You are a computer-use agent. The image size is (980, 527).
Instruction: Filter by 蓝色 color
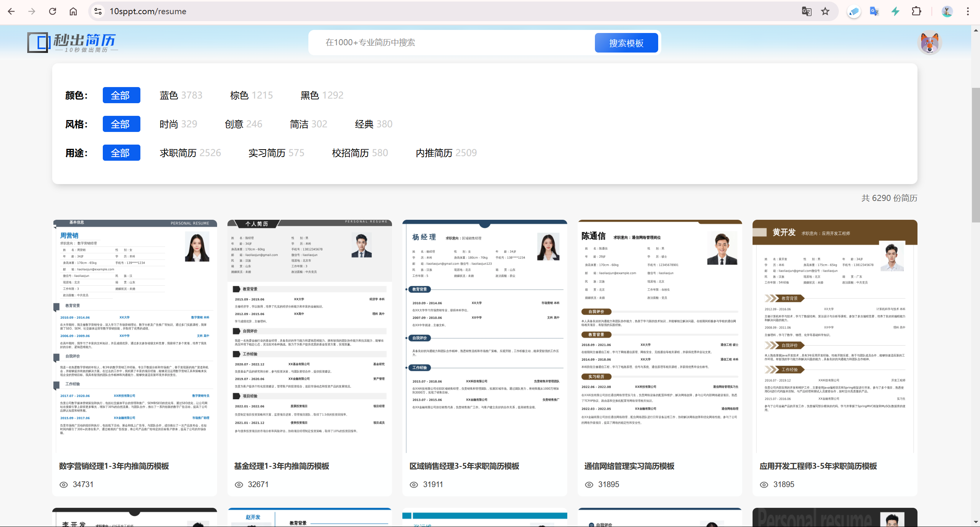tap(181, 95)
